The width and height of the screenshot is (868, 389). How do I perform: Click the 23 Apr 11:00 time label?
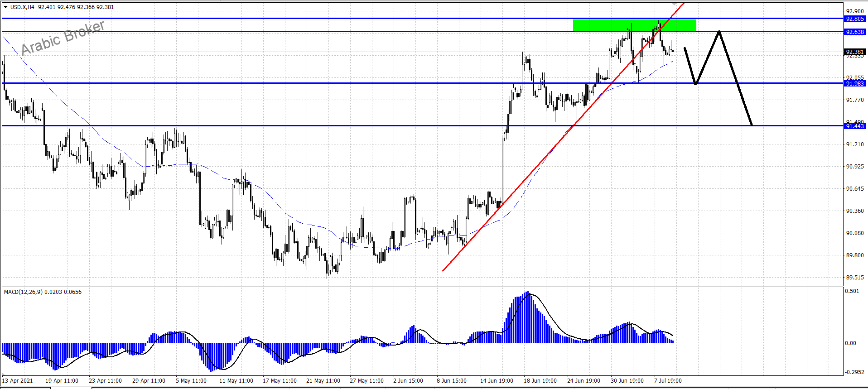tap(105, 381)
